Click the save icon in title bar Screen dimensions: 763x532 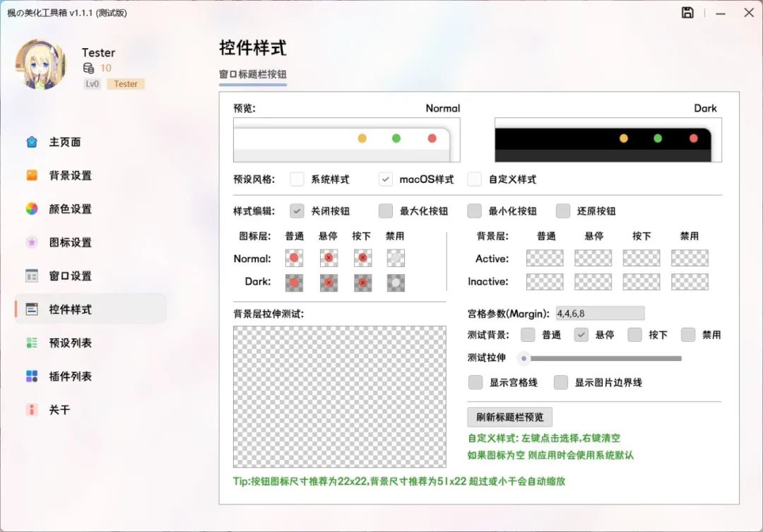687,13
